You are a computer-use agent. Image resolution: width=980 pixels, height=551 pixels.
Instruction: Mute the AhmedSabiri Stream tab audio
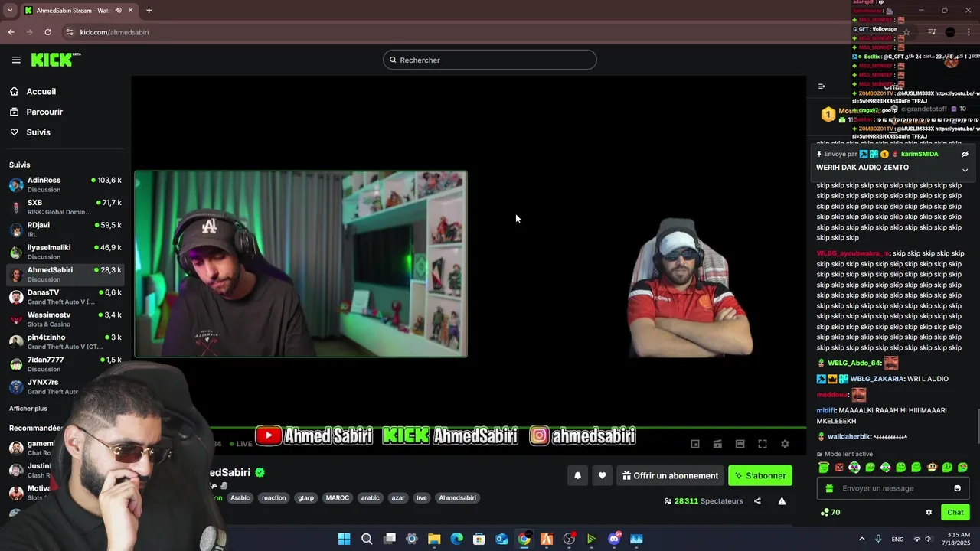pyautogui.click(x=119, y=11)
